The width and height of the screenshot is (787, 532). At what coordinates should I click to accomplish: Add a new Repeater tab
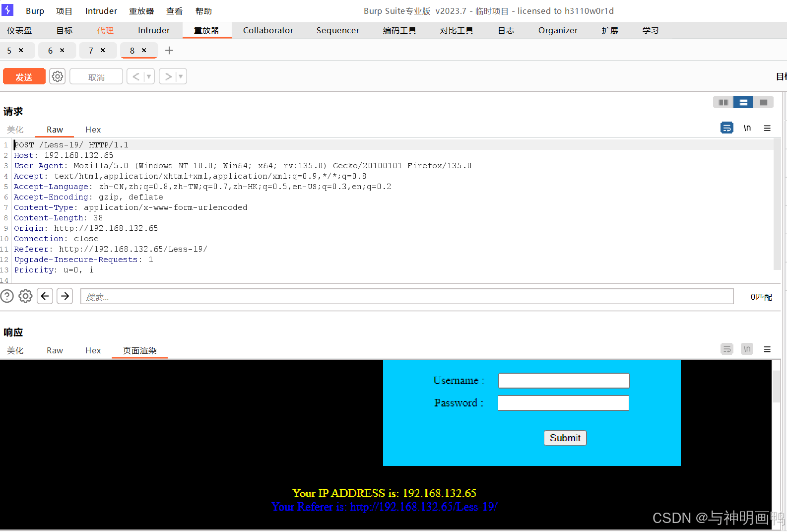coord(169,50)
